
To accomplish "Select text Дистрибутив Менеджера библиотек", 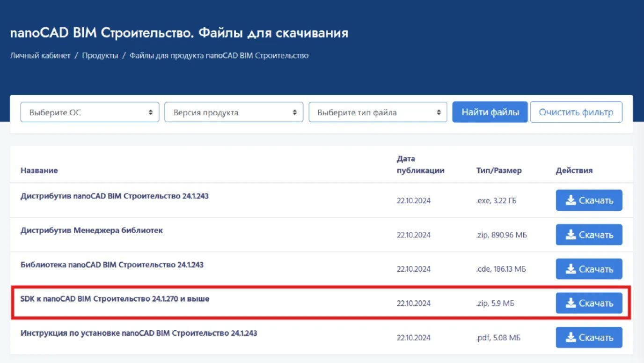I will pos(92,230).
